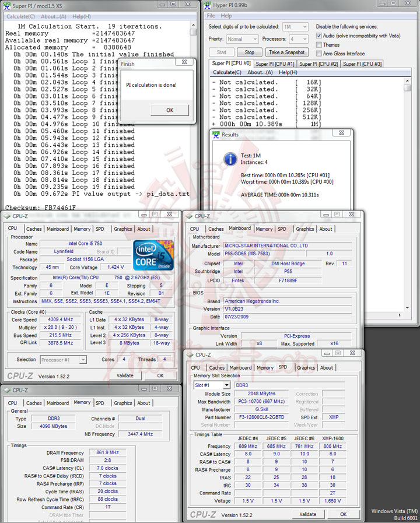Image resolution: width=420 pixels, height=523 pixels.
Task: Open About...(A) menu in Super PI window
Action: pos(54,16)
